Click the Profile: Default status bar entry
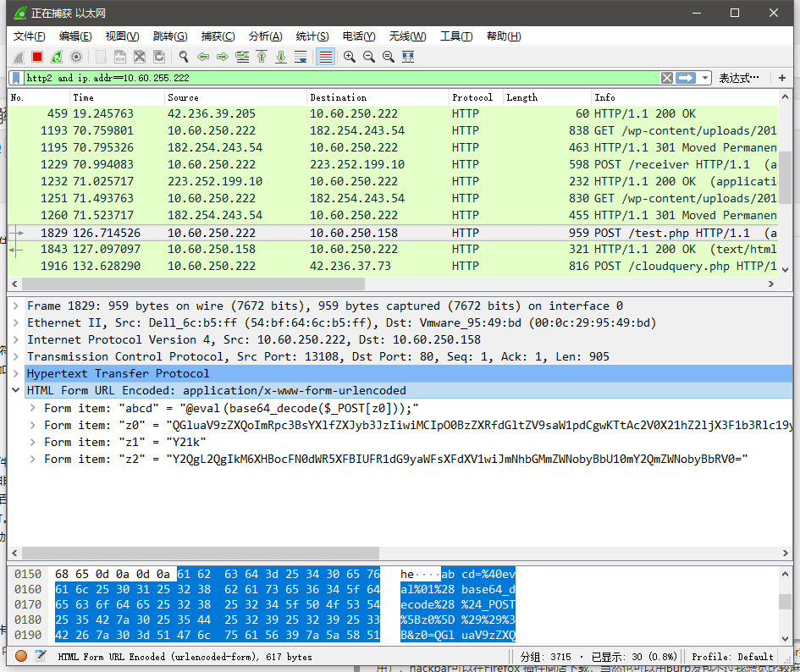The image size is (800, 672). (x=732, y=657)
